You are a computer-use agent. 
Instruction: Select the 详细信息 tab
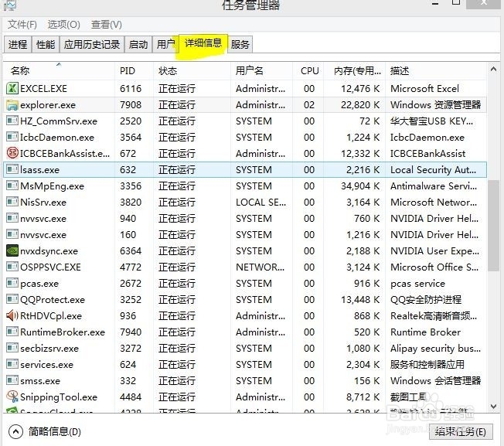[203, 43]
